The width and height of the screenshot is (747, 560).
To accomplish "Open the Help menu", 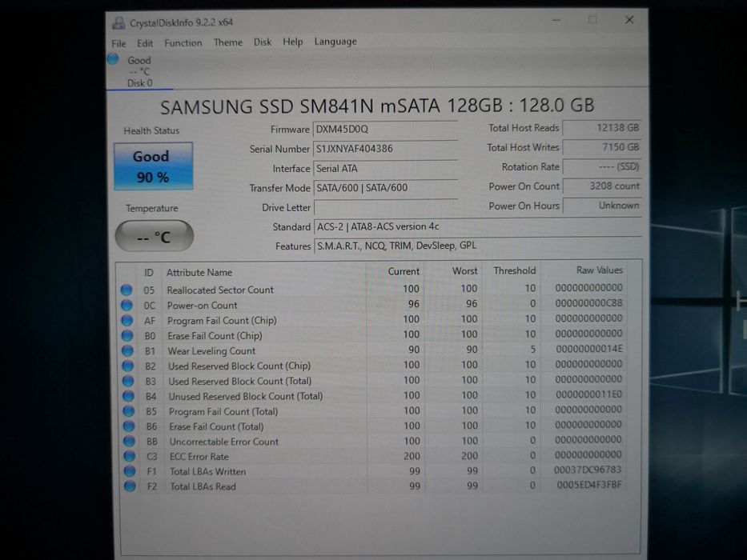I will click(x=292, y=42).
